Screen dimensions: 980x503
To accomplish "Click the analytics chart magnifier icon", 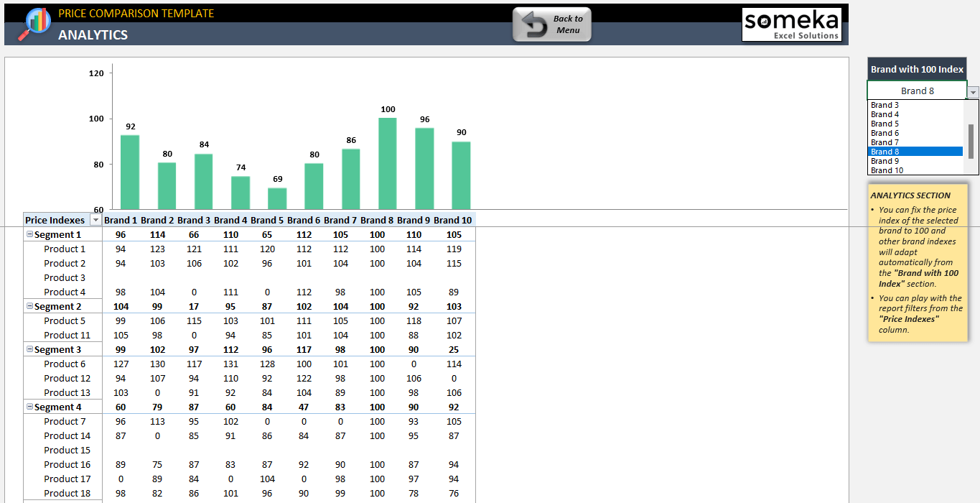I will [x=33, y=25].
